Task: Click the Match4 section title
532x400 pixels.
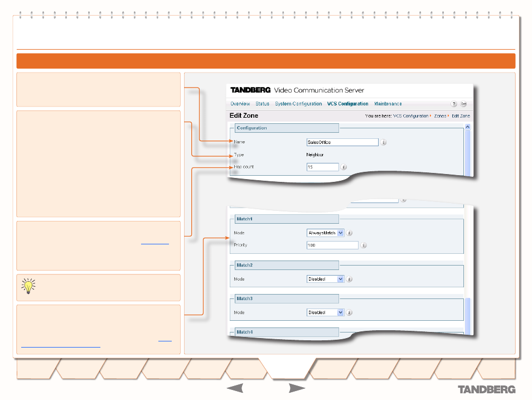Action: (245, 332)
